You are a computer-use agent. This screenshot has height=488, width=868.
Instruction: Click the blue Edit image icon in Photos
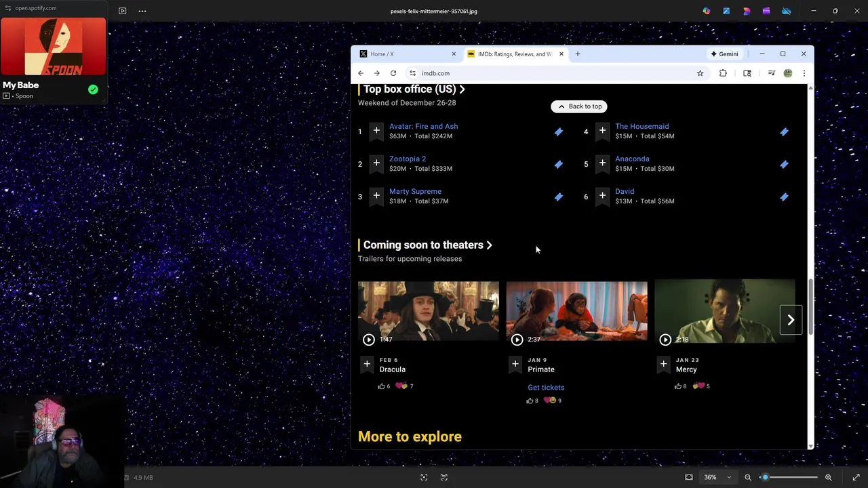click(726, 11)
